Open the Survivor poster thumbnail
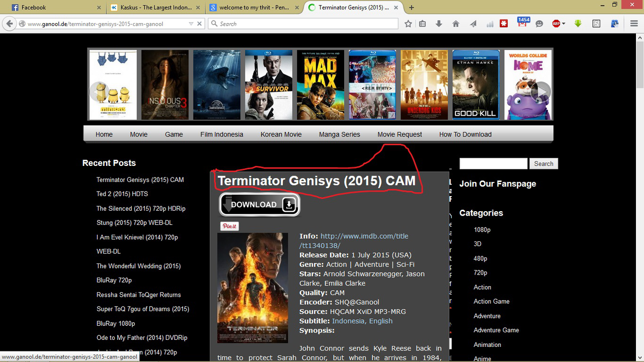Image resolution: width=644 pixels, height=362 pixels. coord(269,84)
